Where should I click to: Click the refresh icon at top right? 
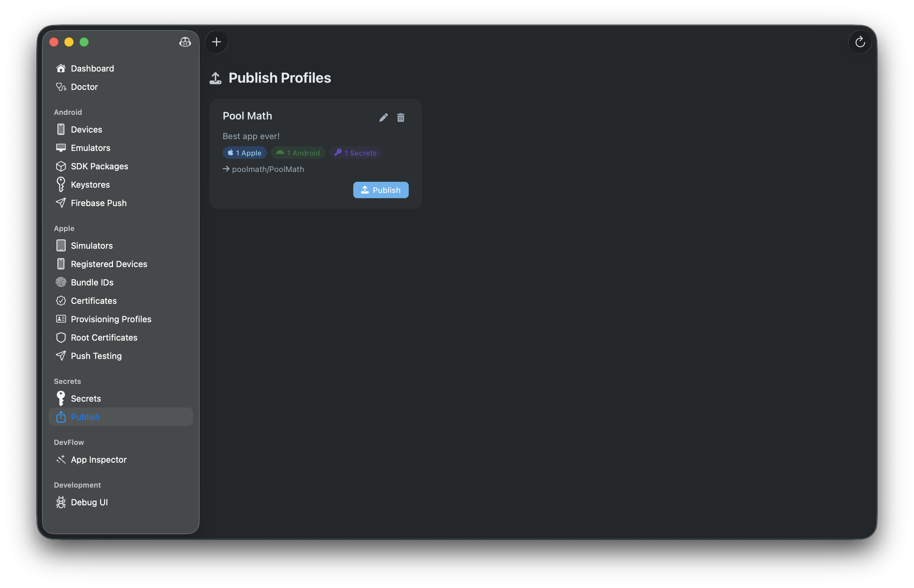click(860, 42)
